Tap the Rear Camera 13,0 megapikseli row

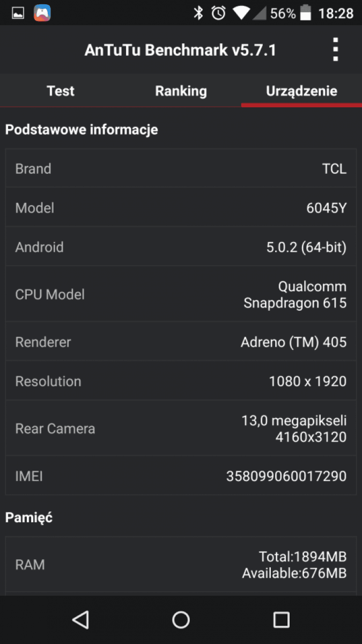tap(181, 428)
